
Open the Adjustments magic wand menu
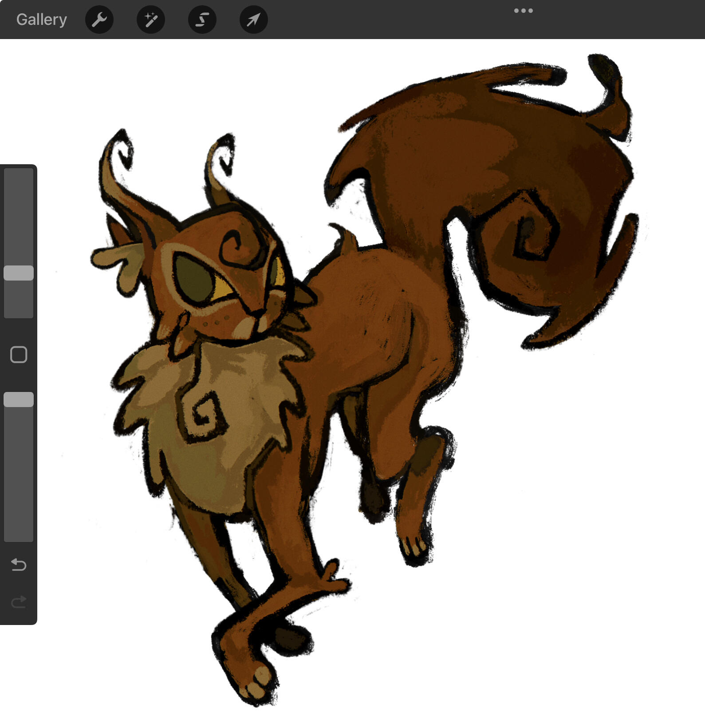151,20
